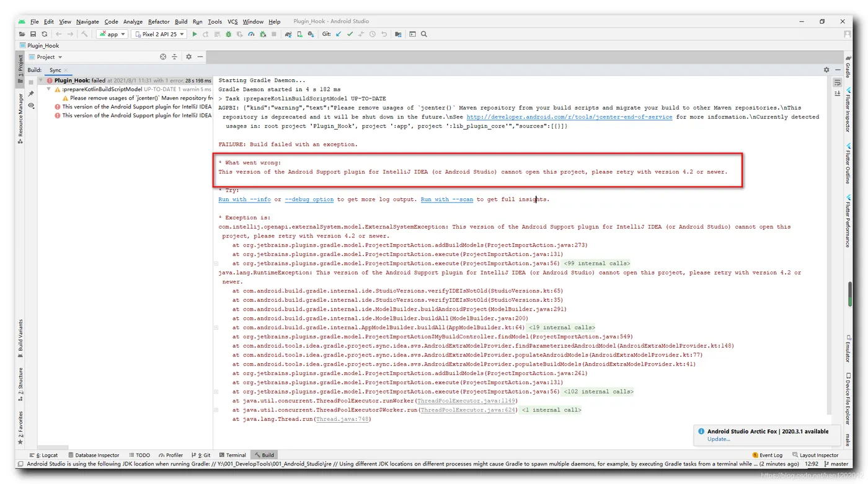The image size is (868, 484).
Task: Click the green Debug bug icon
Action: (229, 34)
